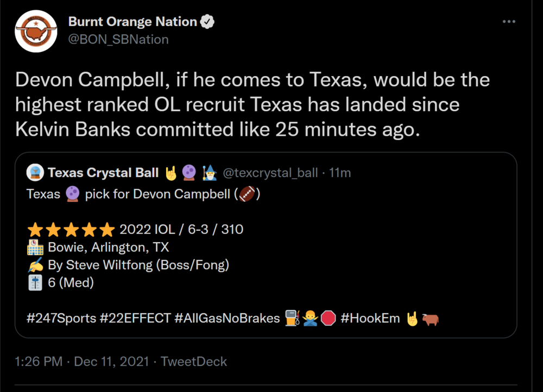Open the Burnt Orange Nation display name
The width and height of the screenshot is (543, 392).
(x=132, y=22)
